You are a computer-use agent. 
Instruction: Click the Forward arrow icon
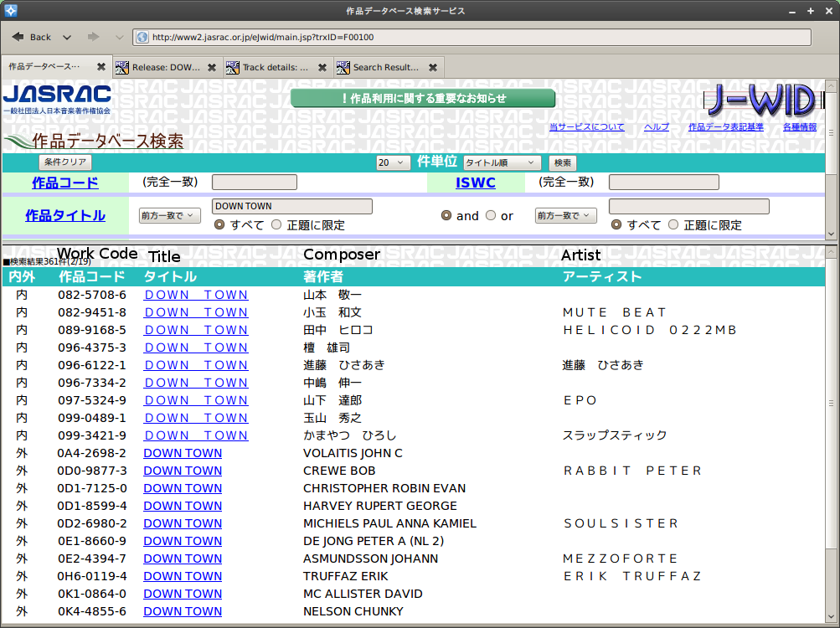93,37
